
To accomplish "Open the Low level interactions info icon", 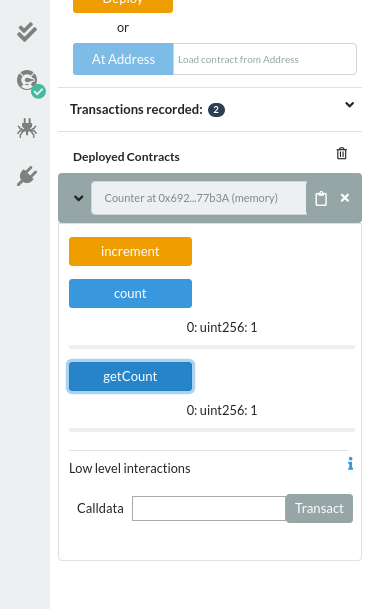I will [x=350, y=464].
